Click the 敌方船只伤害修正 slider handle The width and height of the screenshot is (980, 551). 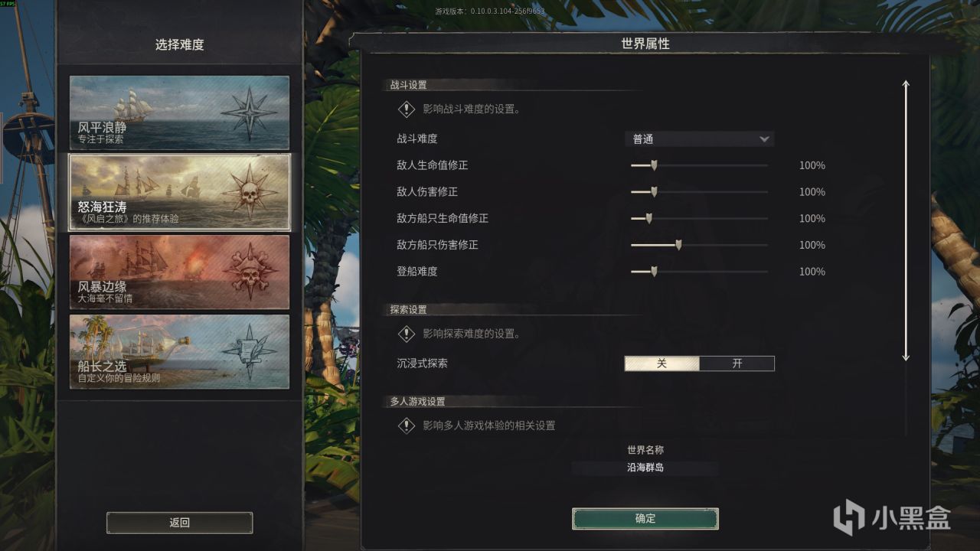(678, 245)
